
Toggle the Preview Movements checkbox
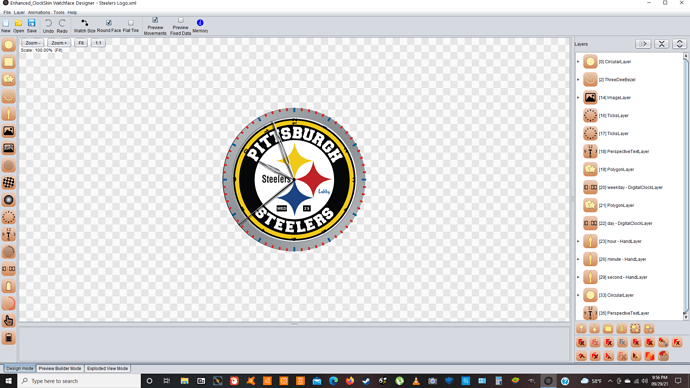(155, 20)
